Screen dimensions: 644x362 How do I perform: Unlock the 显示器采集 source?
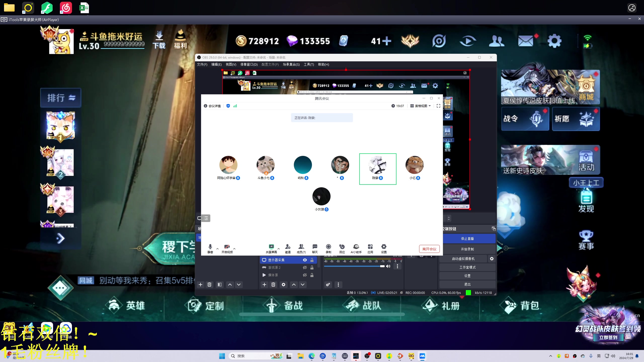(312, 260)
